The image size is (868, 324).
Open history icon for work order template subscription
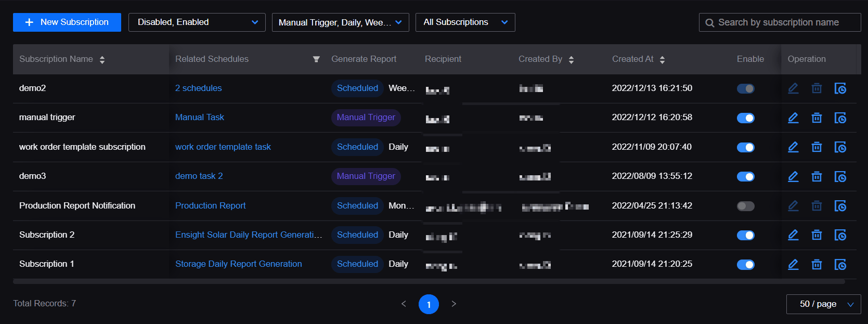pos(840,147)
